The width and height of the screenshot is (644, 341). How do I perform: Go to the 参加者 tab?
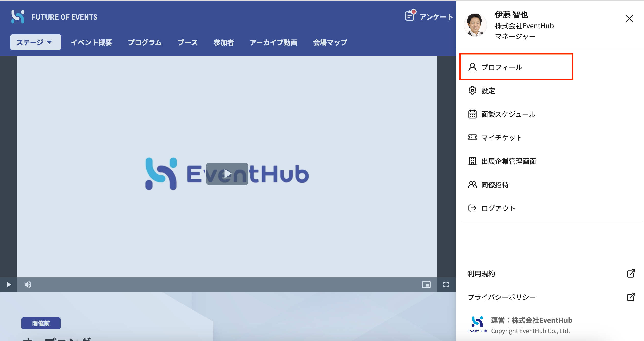223,42
